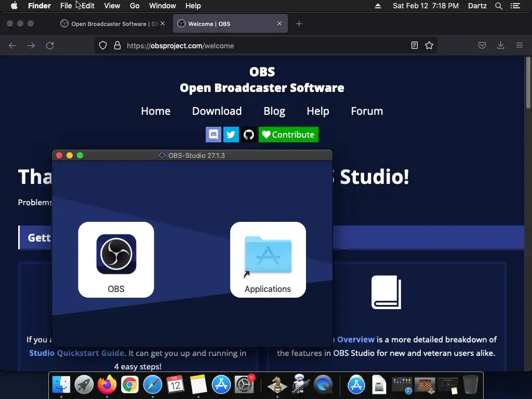
Task: Open Spotlight search icon
Action: click(x=499, y=6)
